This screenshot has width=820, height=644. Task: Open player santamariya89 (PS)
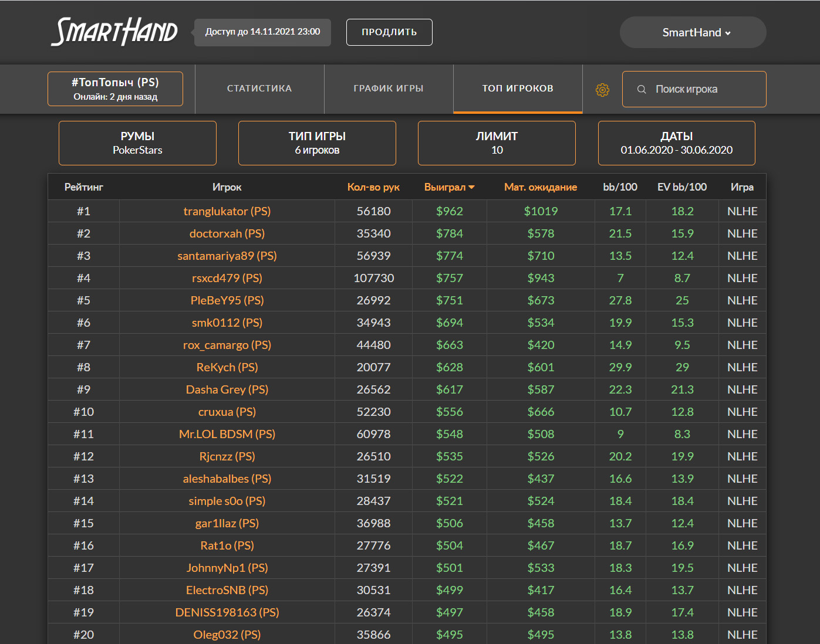[x=227, y=256]
